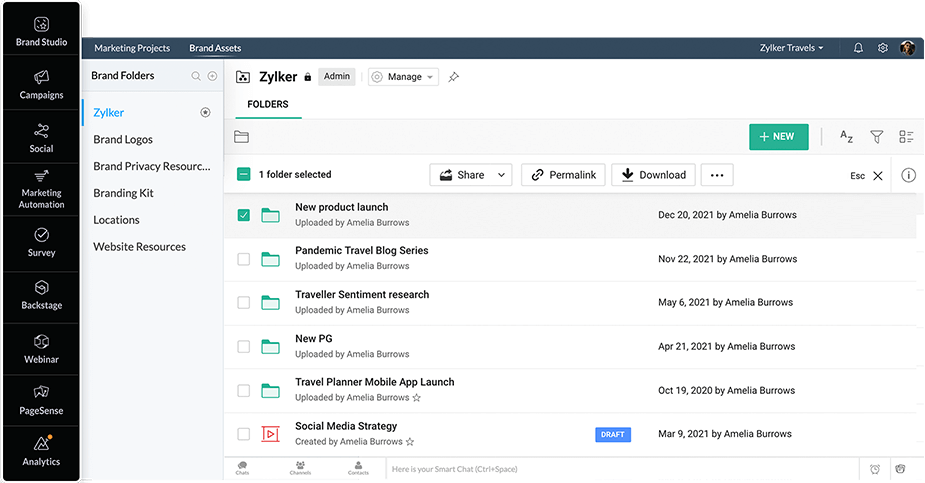The height and width of the screenshot is (483, 925).
Task: Open Contacts in the bottom bar
Action: [x=358, y=468]
